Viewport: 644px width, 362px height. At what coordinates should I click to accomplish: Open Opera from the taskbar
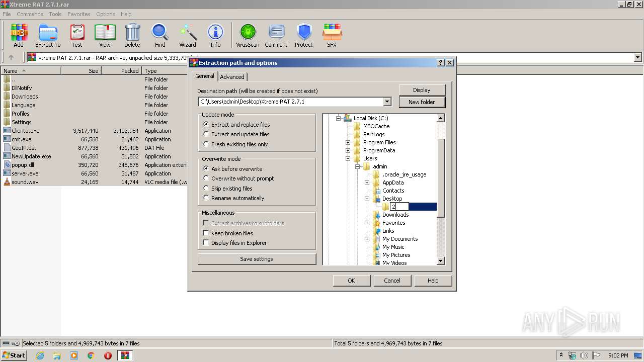(108, 355)
